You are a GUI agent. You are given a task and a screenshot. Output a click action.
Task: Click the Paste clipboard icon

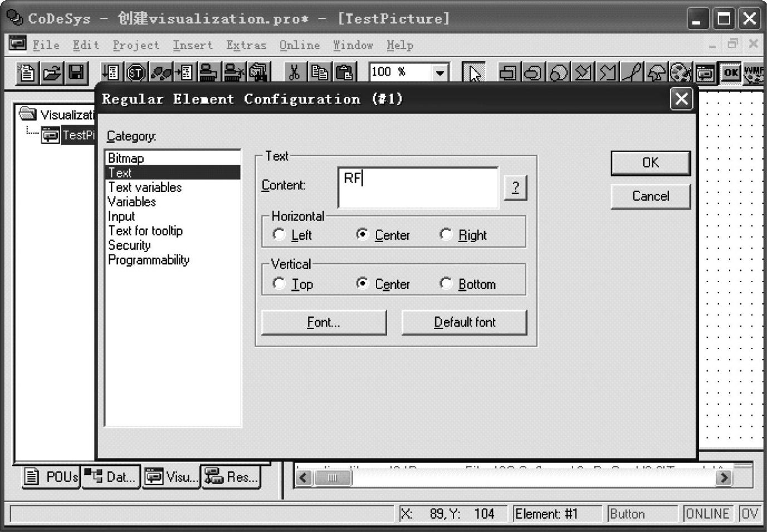[x=344, y=73]
